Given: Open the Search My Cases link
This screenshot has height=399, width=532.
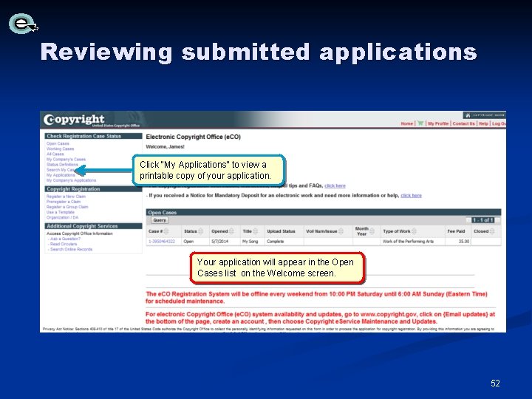Looking at the screenshot, I should coord(61,170).
